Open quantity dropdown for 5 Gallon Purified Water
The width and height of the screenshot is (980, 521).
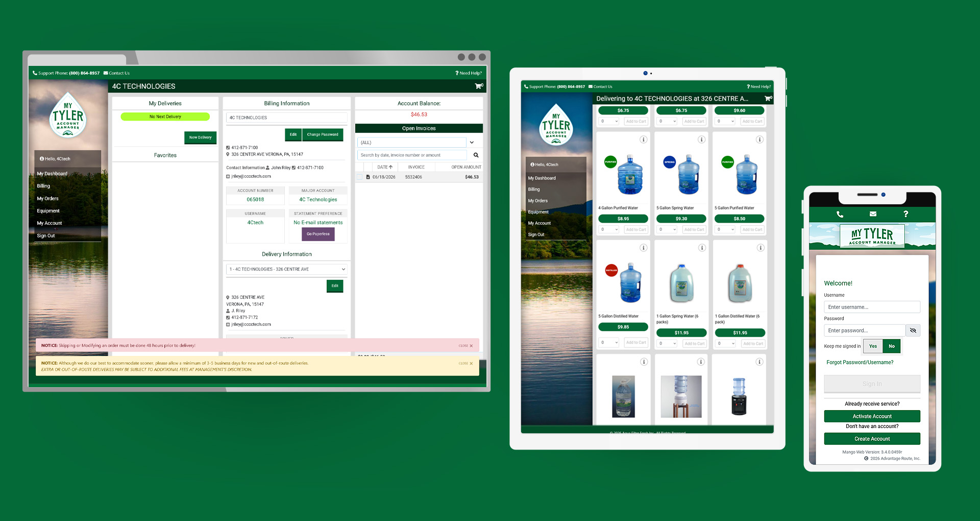click(725, 230)
